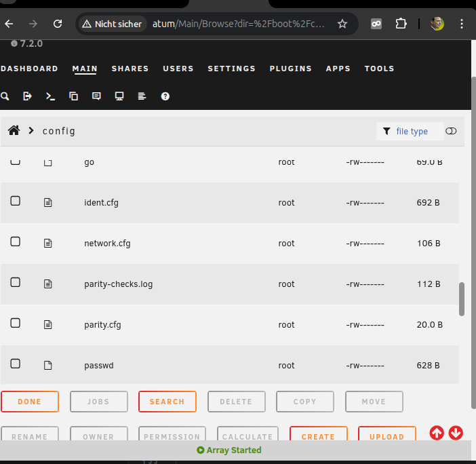Viewport: 476px width, 464px height.
Task: Click the page's outer vertical scrollbar
Action: (x=473, y=243)
